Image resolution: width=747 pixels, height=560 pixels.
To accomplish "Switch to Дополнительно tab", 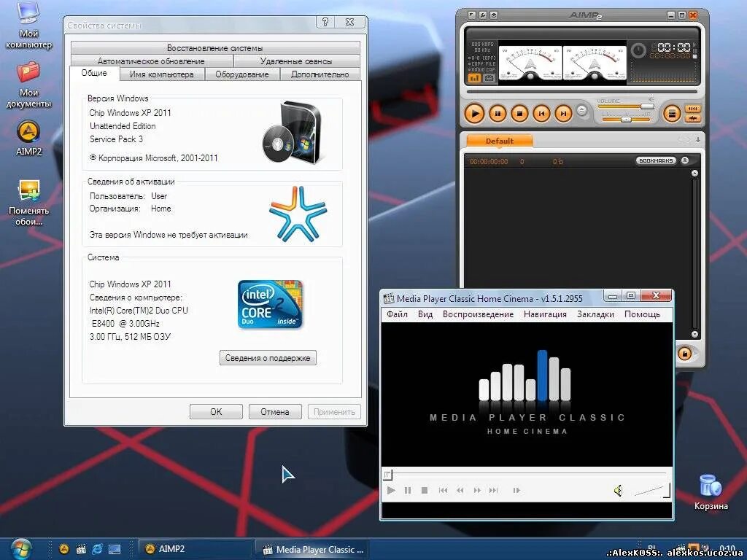I will [320, 74].
